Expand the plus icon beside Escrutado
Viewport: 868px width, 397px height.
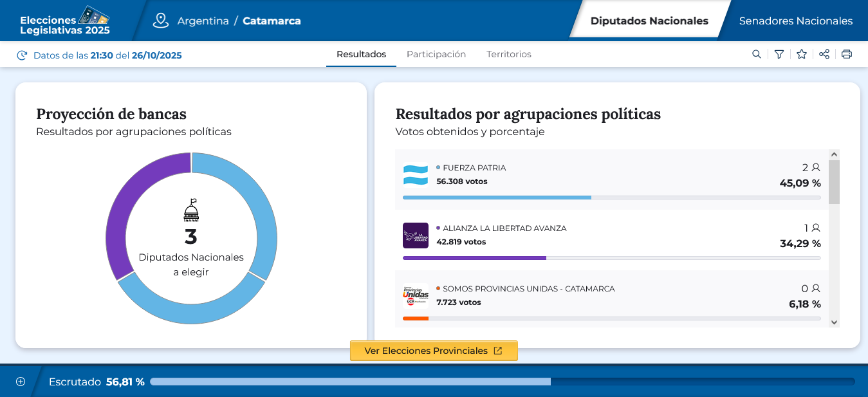coord(21,382)
